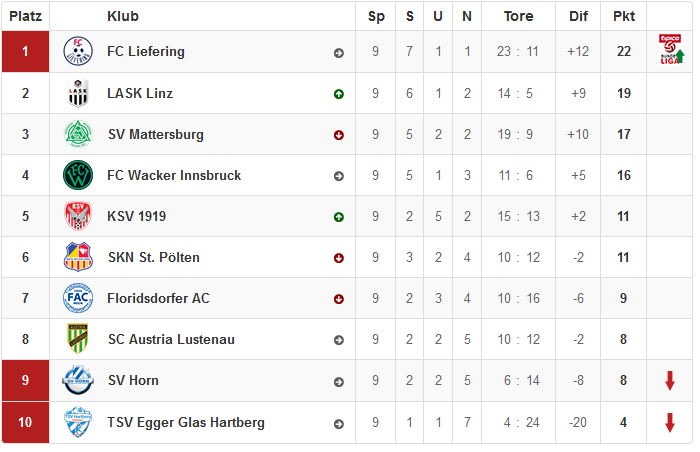This screenshot has width=700, height=452.
Task: Click the Klub column header
Action: pos(123,17)
